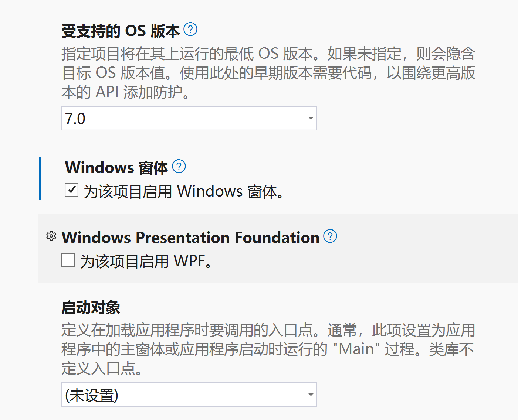The image size is (518, 420).
Task: Click the 启动对象 section heading
Action: coord(91,307)
